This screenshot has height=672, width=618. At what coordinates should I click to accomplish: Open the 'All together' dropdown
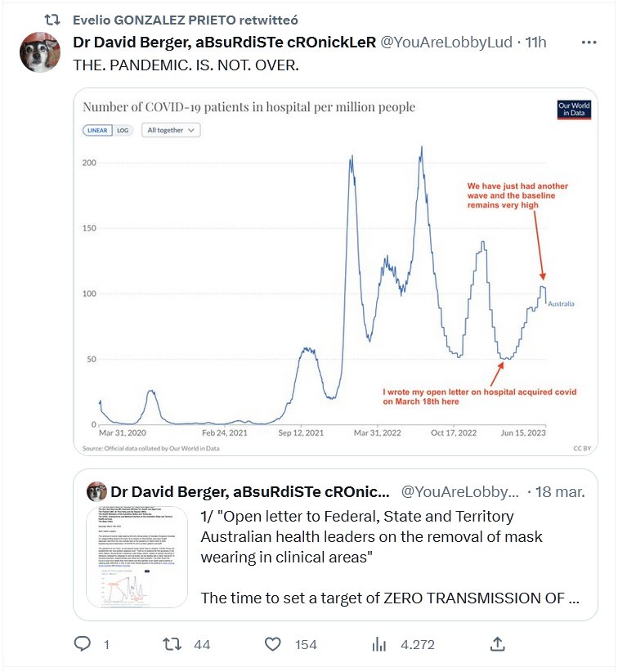pos(171,130)
